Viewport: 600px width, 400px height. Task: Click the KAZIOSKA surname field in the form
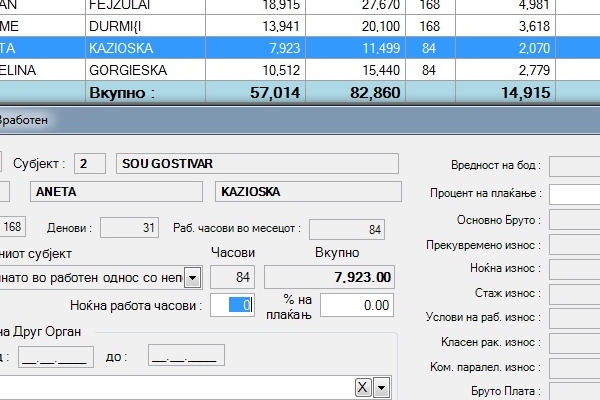pos(307,191)
